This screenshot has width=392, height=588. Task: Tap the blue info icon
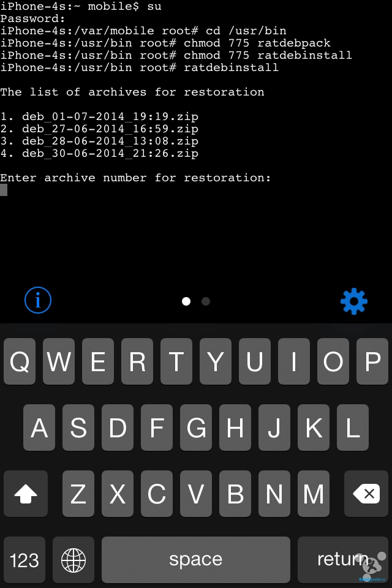[x=38, y=300]
